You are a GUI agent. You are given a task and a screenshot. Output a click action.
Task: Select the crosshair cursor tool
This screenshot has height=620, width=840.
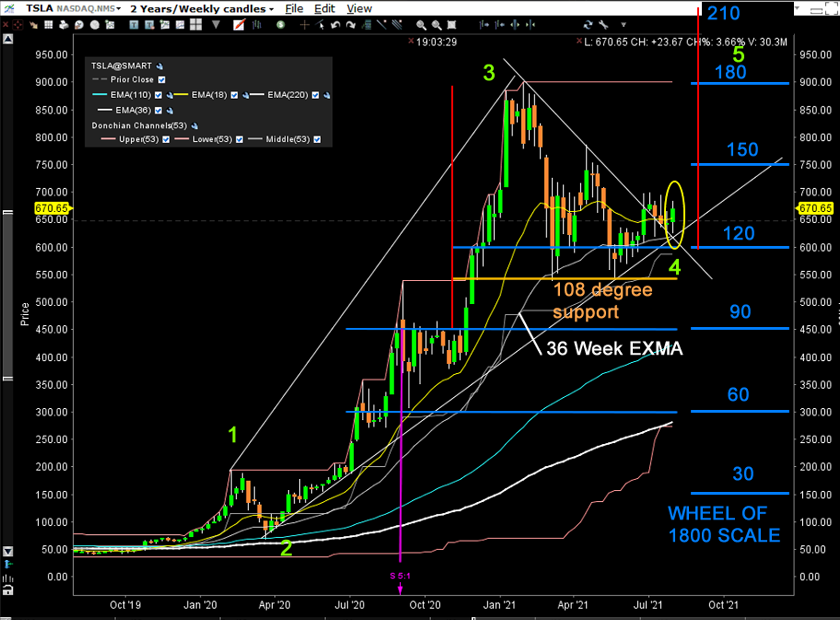pos(304,25)
